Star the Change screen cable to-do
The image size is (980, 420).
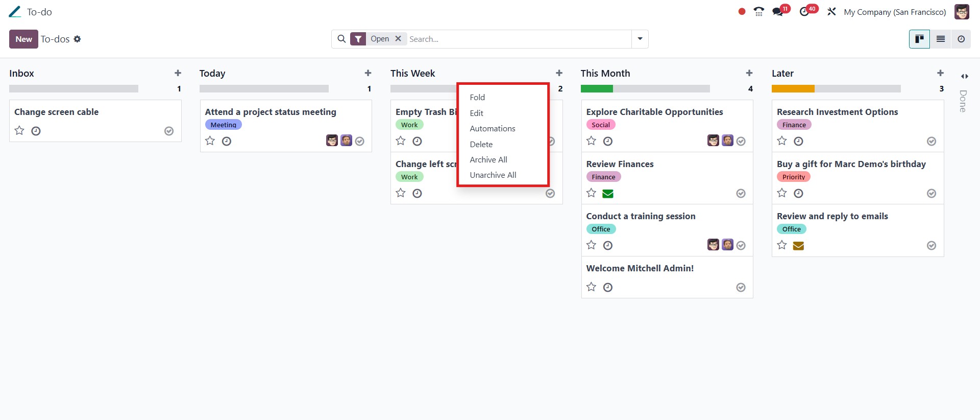pyautogui.click(x=19, y=131)
